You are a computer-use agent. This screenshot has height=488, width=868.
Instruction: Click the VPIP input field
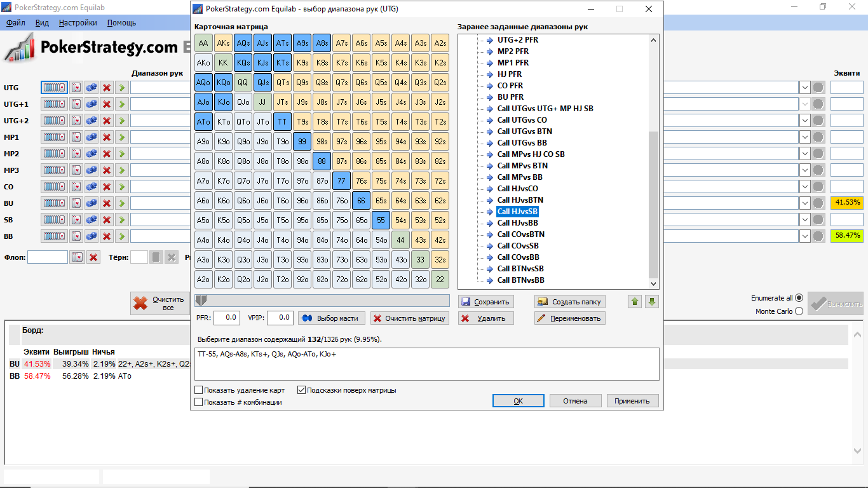click(280, 318)
